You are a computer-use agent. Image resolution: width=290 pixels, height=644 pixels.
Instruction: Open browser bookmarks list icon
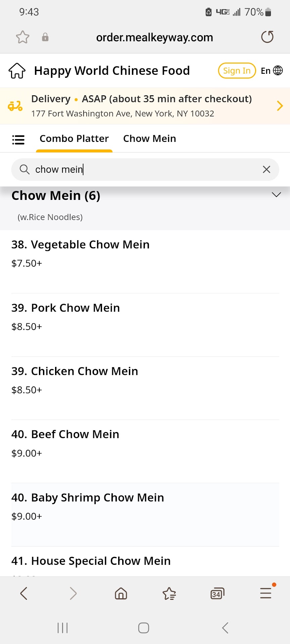[169, 594]
